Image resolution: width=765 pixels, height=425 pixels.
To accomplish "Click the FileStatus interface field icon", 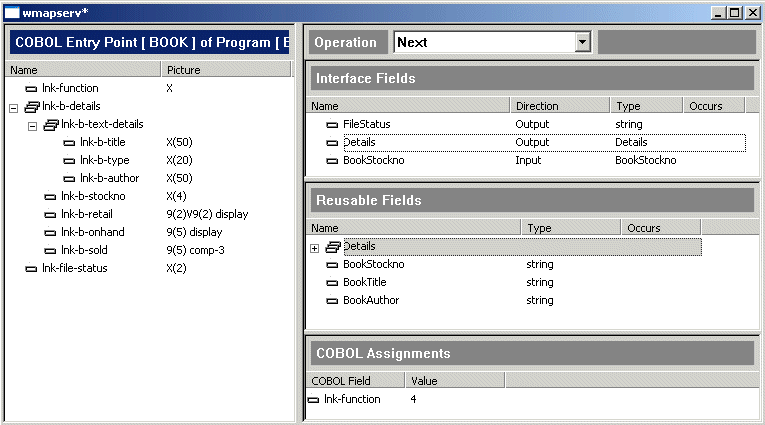I will pos(332,124).
